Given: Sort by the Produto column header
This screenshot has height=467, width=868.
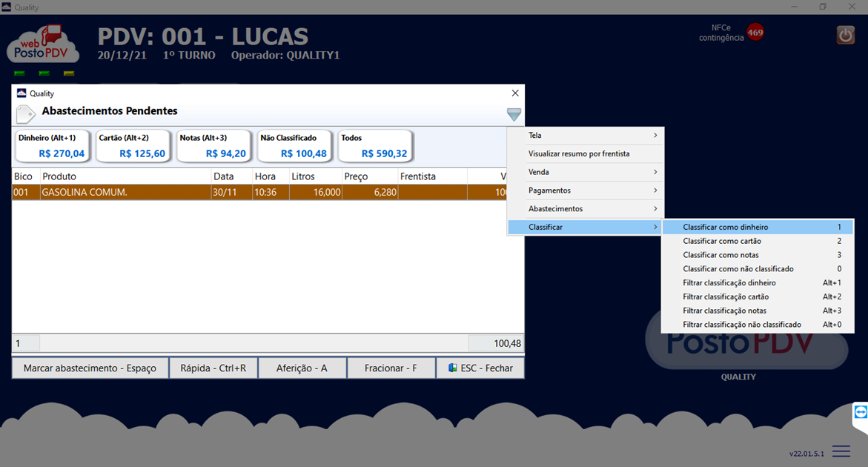Looking at the screenshot, I should tap(126, 176).
